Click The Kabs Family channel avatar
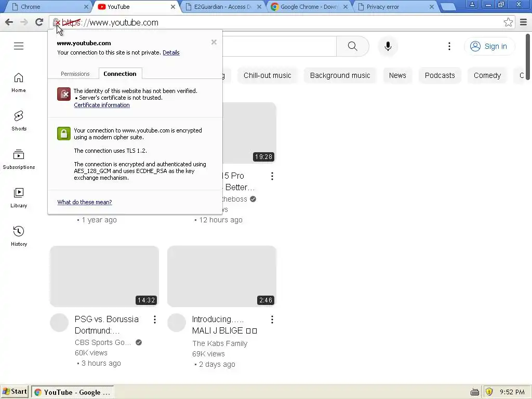 point(177,322)
